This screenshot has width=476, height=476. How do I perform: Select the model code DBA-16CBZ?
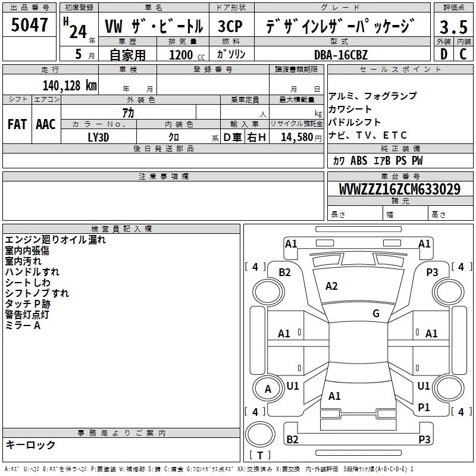click(341, 55)
